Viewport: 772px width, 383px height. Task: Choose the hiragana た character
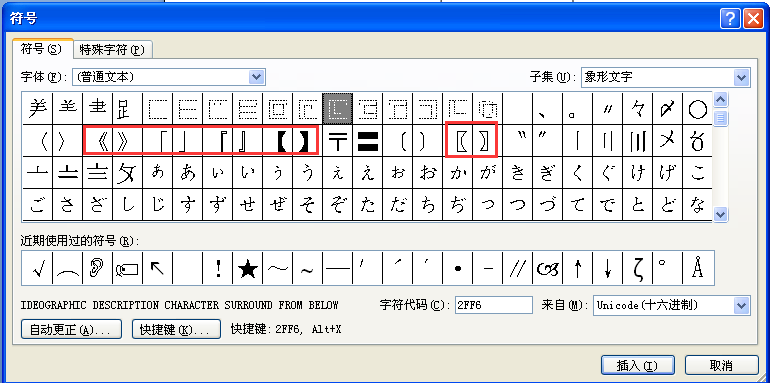(x=368, y=205)
